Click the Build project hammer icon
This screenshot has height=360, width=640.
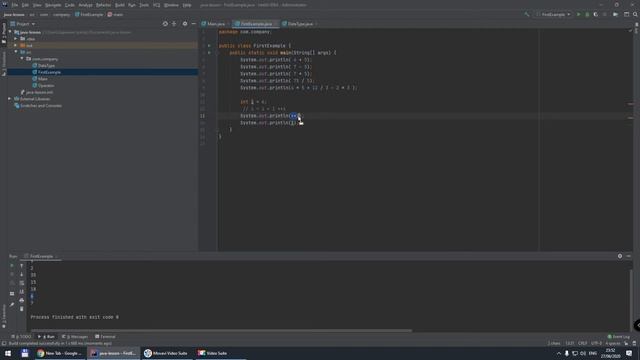pos(527,14)
